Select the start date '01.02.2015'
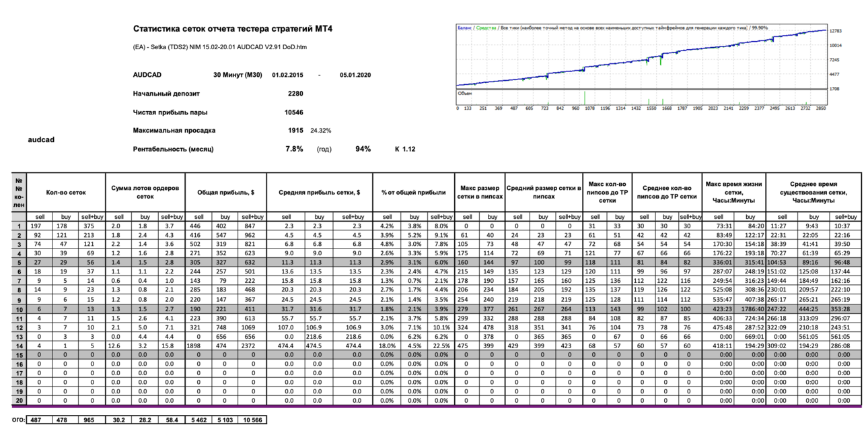Image resolution: width=868 pixels, height=429 pixels. [x=287, y=75]
